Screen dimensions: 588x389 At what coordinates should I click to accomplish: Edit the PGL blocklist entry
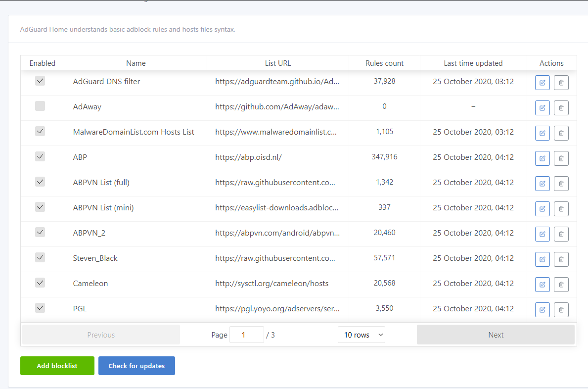click(x=542, y=309)
